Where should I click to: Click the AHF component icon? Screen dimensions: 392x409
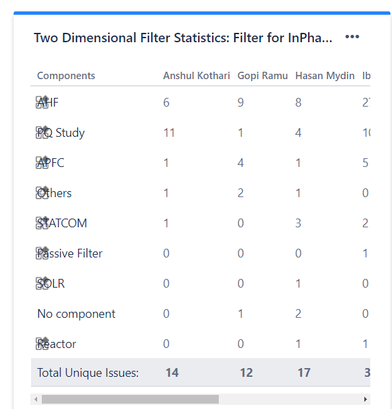pos(42,102)
